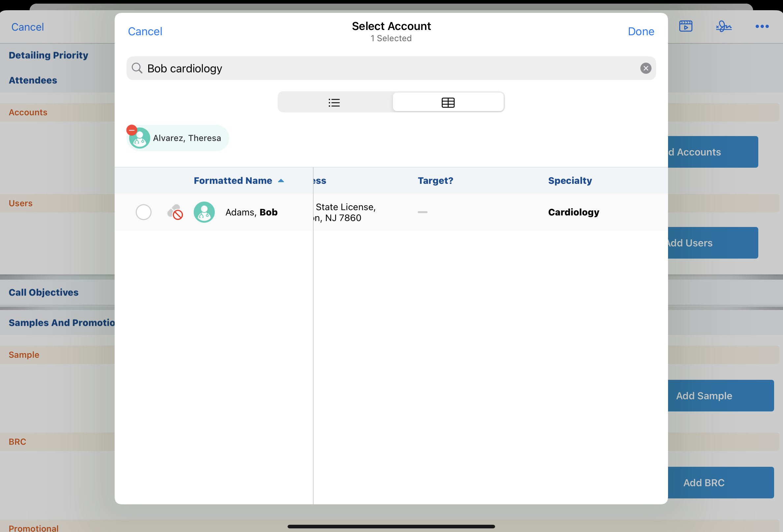This screenshot has width=783, height=532.
Task: Switch to list view mode
Action: point(335,102)
